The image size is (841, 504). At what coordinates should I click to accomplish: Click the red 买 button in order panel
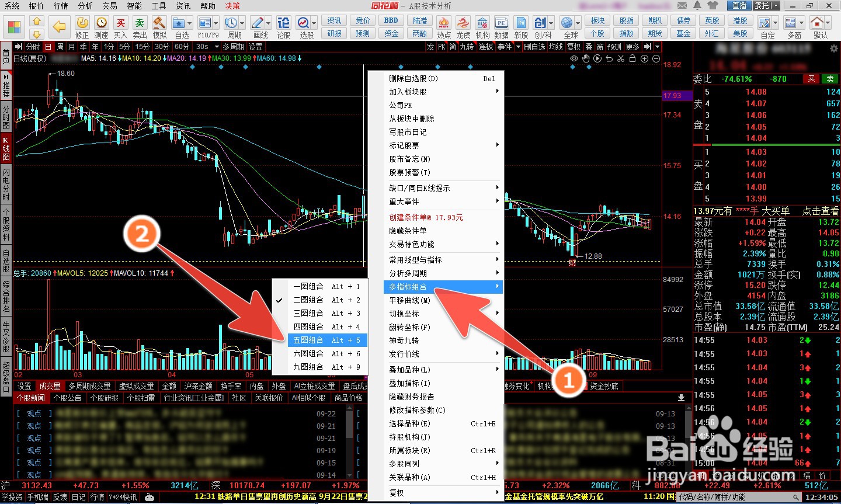point(811,79)
